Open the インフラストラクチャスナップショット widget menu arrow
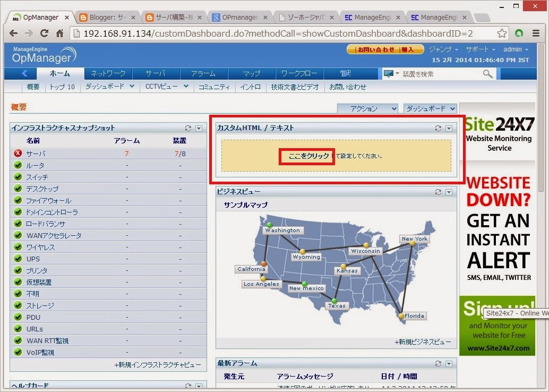 [199, 128]
